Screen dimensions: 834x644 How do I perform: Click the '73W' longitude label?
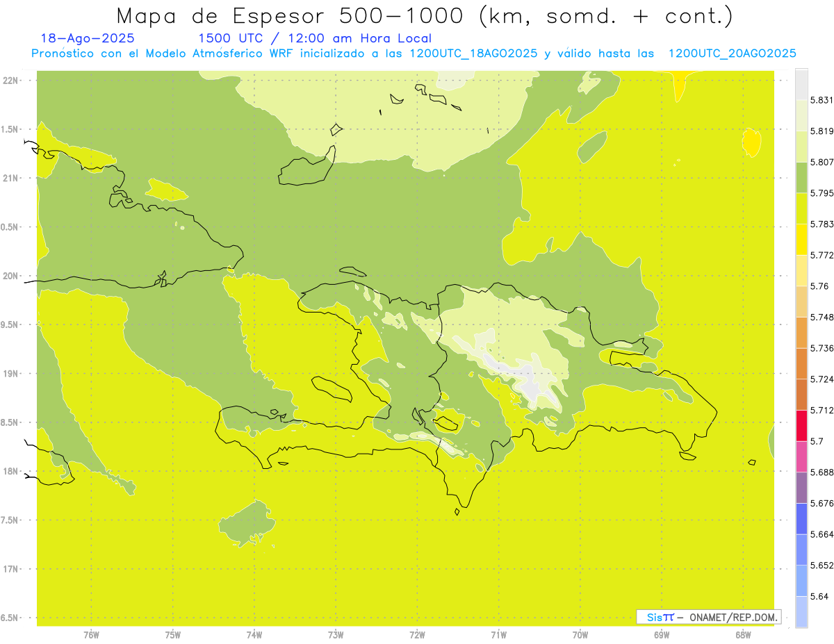336,635
